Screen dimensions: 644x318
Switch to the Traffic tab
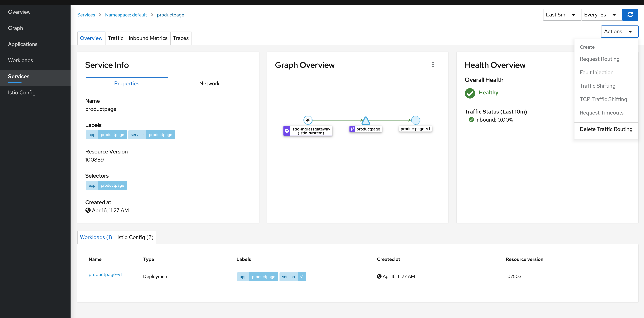pyautogui.click(x=116, y=38)
